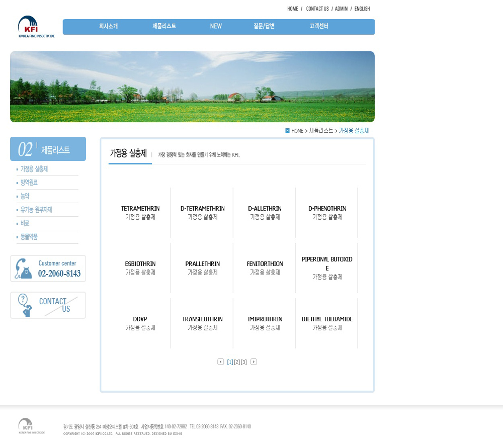Image resolution: width=503 pixels, height=448 pixels.
Task: Click the next page arrow in pagination
Action: click(254, 362)
